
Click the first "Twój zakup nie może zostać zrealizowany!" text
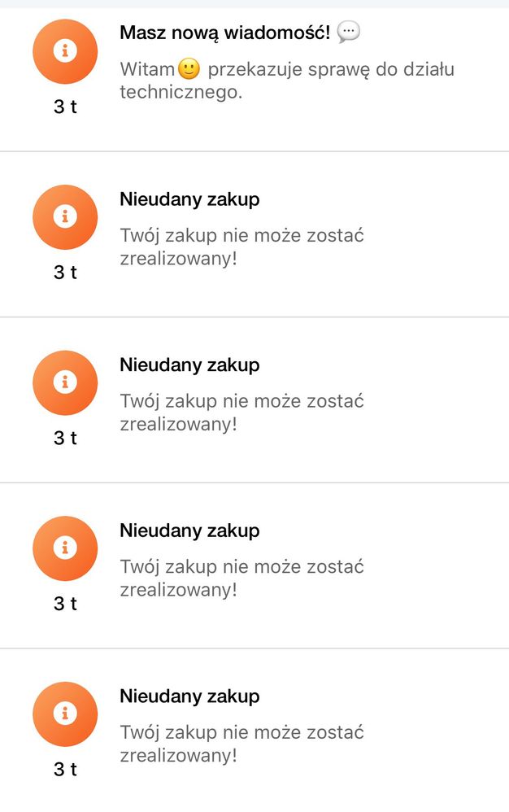pyautogui.click(x=241, y=247)
